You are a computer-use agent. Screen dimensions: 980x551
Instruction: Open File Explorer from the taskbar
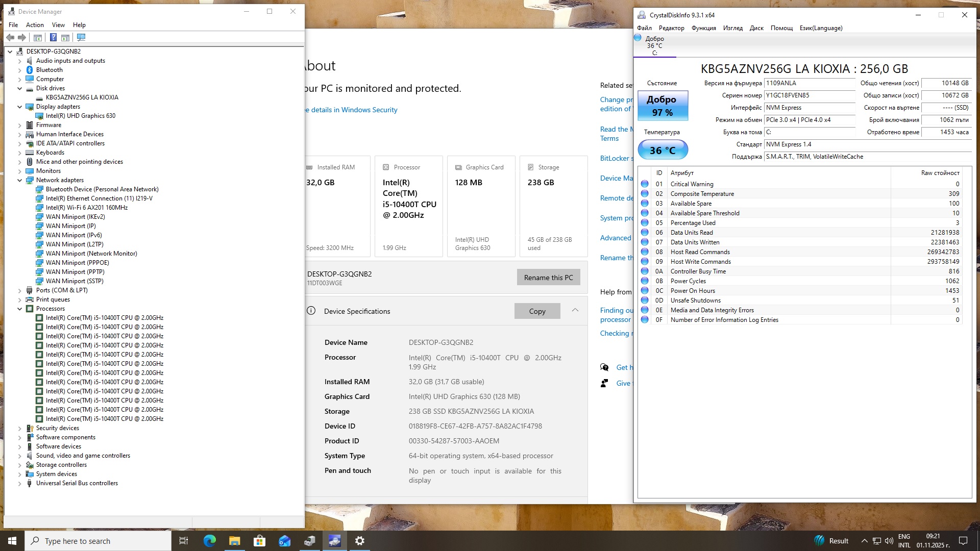[x=234, y=541]
